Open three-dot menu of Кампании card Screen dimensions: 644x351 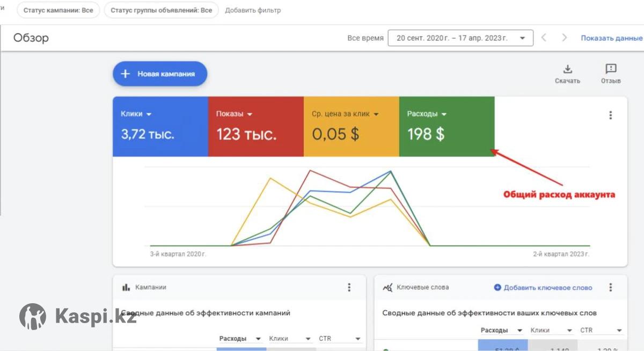pos(349,287)
